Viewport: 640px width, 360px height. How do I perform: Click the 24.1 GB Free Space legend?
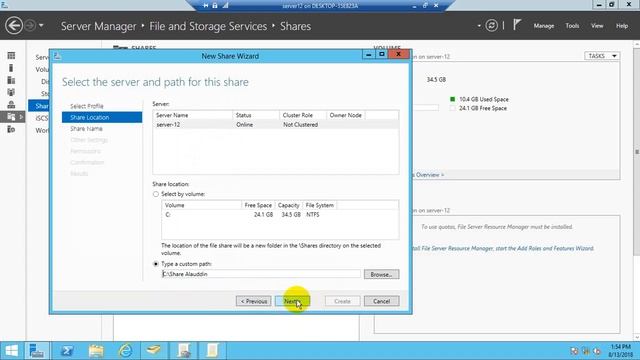478,108
